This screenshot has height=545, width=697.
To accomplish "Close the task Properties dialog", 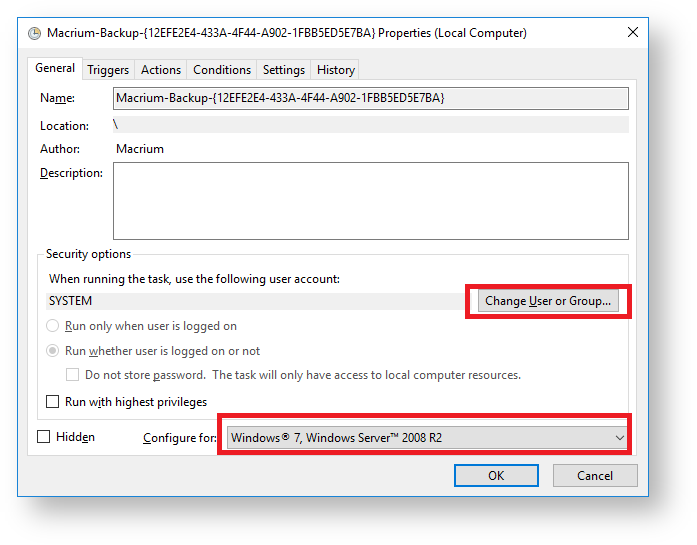I will [x=632, y=32].
